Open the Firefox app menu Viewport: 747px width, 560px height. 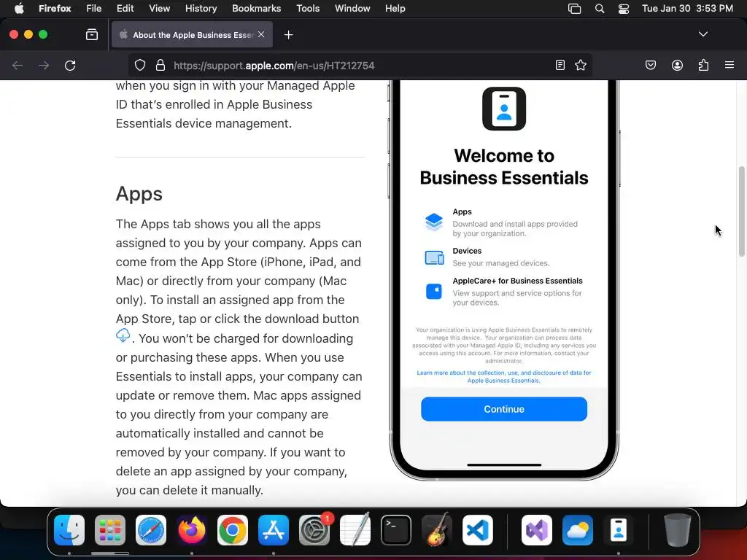coord(55,8)
